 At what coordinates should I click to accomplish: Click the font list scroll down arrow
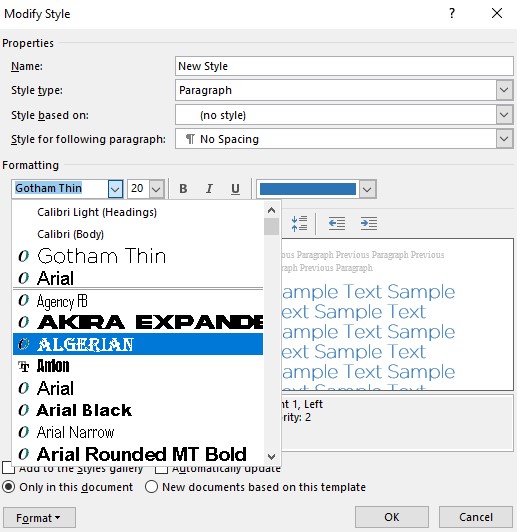pos(271,457)
